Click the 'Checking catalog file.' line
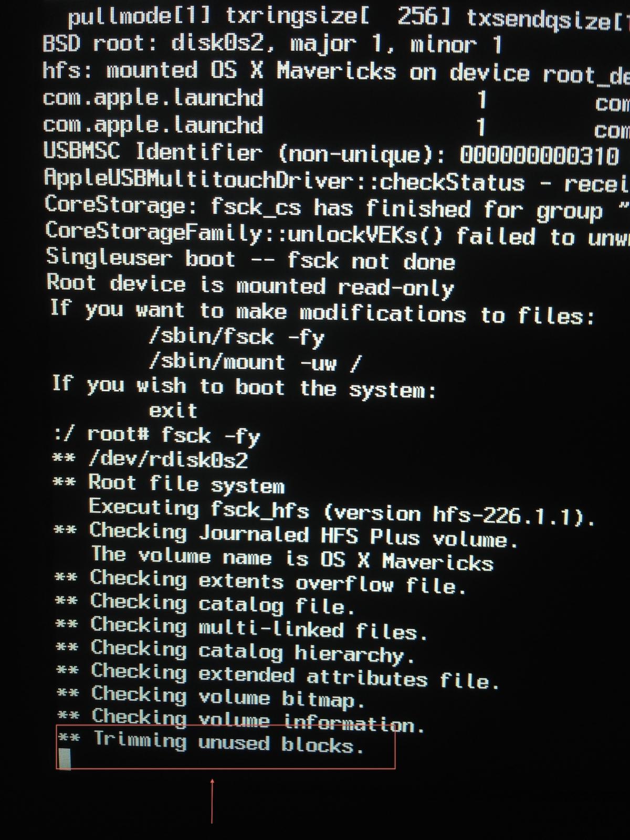 [x=205, y=604]
